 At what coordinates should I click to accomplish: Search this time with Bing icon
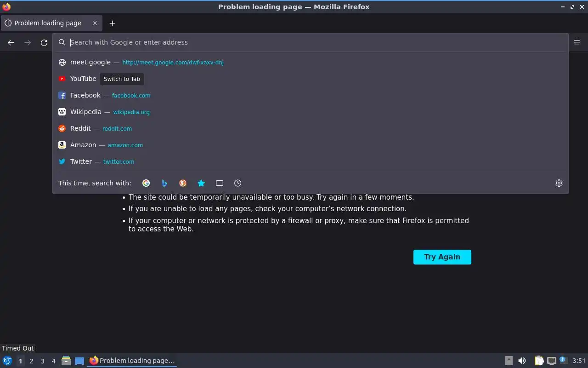point(164,183)
